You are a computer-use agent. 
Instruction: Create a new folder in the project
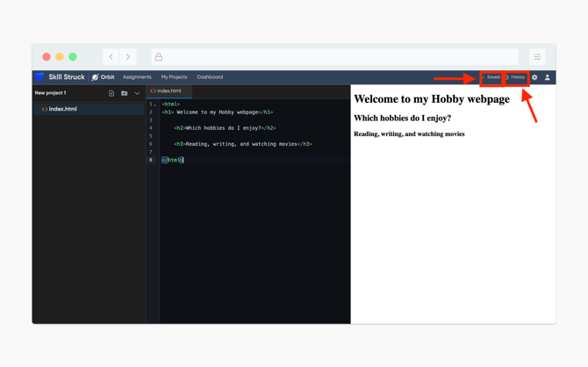click(124, 93)
